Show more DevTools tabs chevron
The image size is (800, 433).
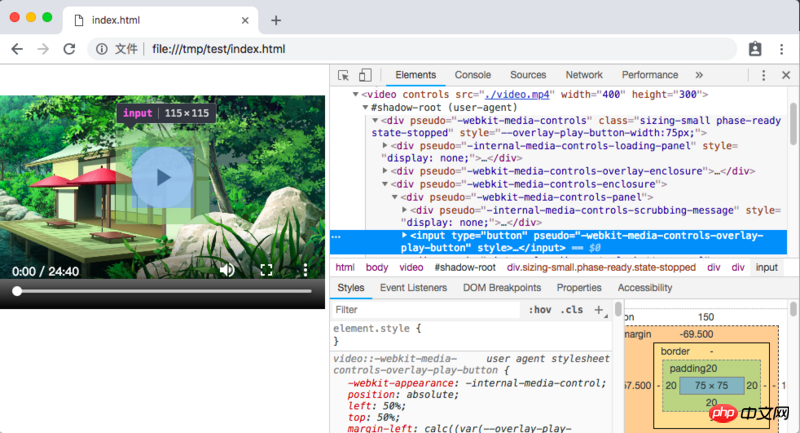click(x=699, y=75)
